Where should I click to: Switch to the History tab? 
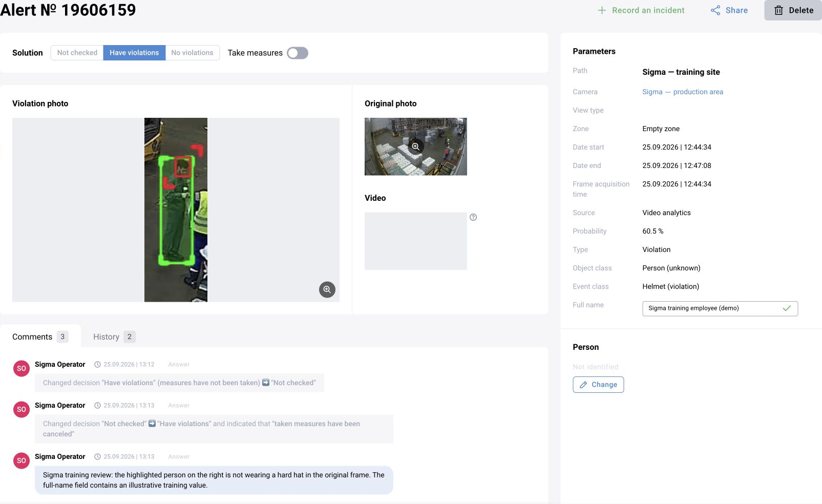[114, 337]
